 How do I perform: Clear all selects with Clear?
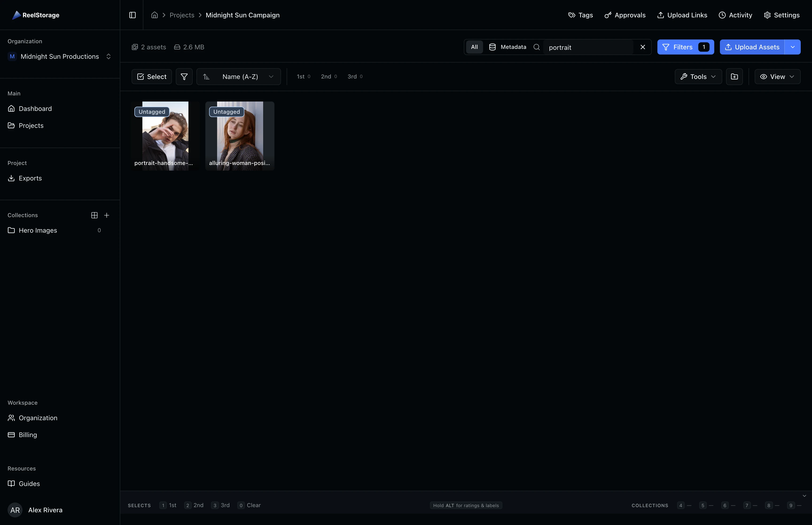coord(254,505)
